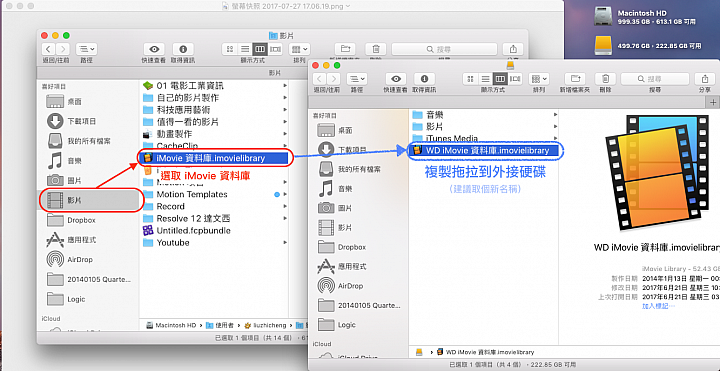
Task: Click search field in back window
Action: tap(444, 49)
